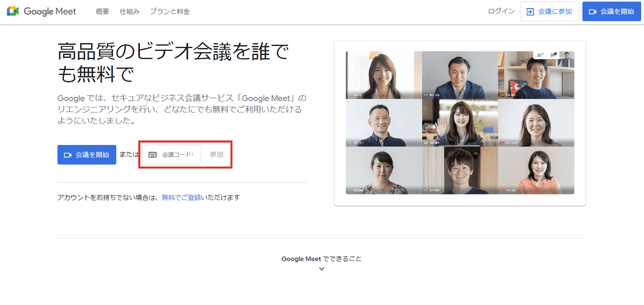Open the 概要 navigation item
The width and height of the screenshot is (644, 305).
(x=102, y=11)
